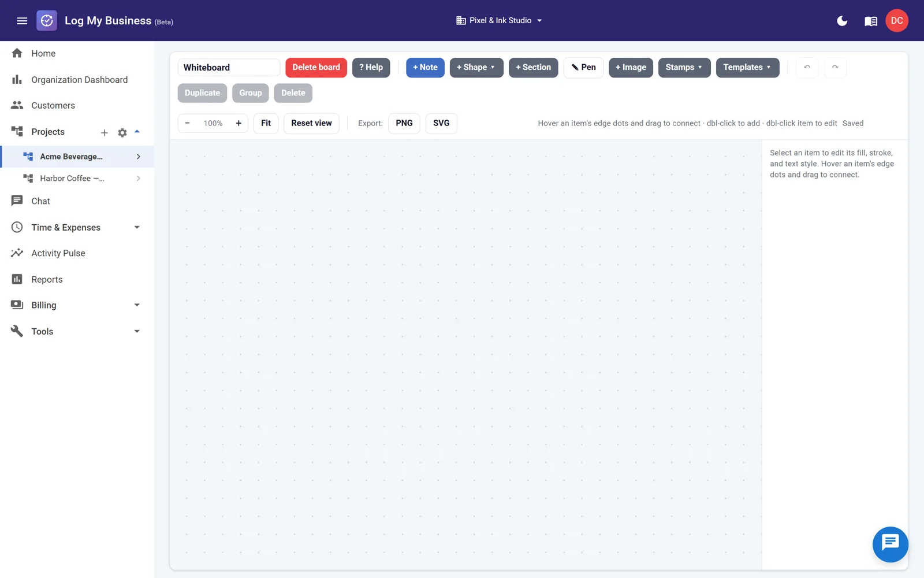Go to Home in sidebar

77,53
